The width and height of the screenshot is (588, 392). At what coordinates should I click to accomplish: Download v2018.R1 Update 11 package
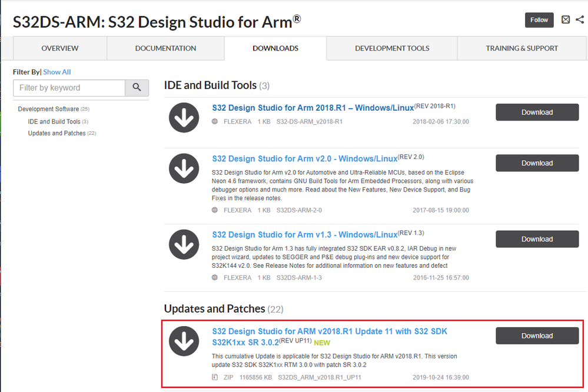click(537, 335)
